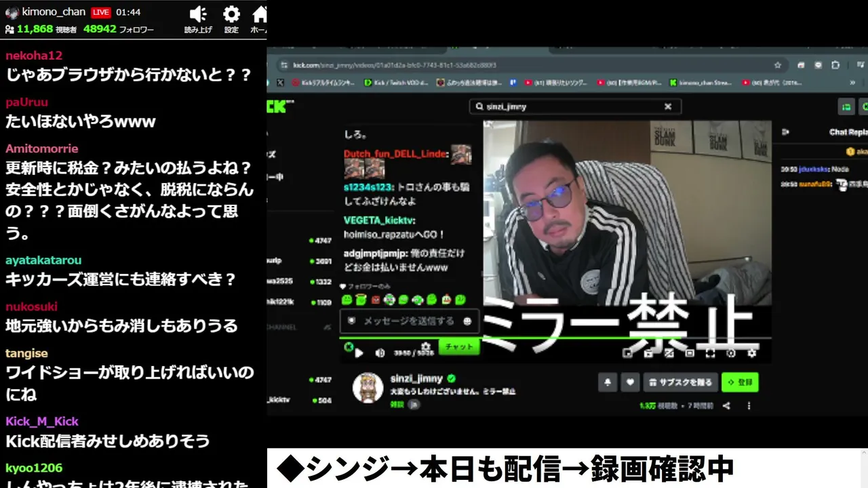Image resolution: width=868 pixels, height=488 pixels.
Task: Seek on the green video progress bar
Action: 555,338
